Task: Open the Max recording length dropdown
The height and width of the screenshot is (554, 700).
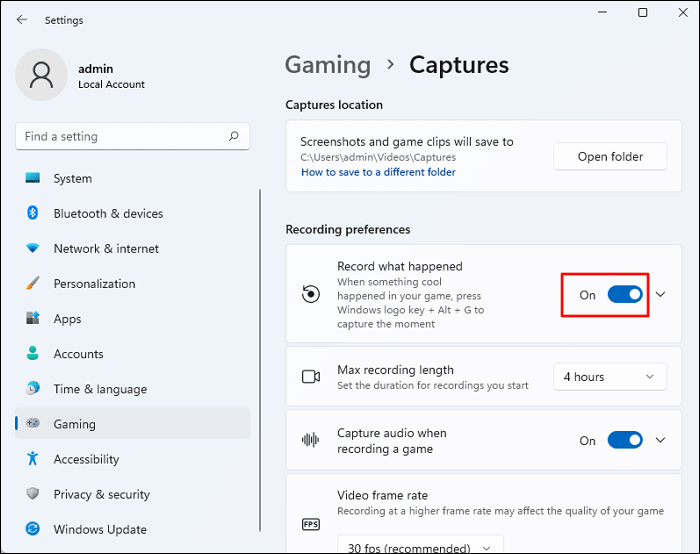Action: pyautogui.click(x=609, y=377)
